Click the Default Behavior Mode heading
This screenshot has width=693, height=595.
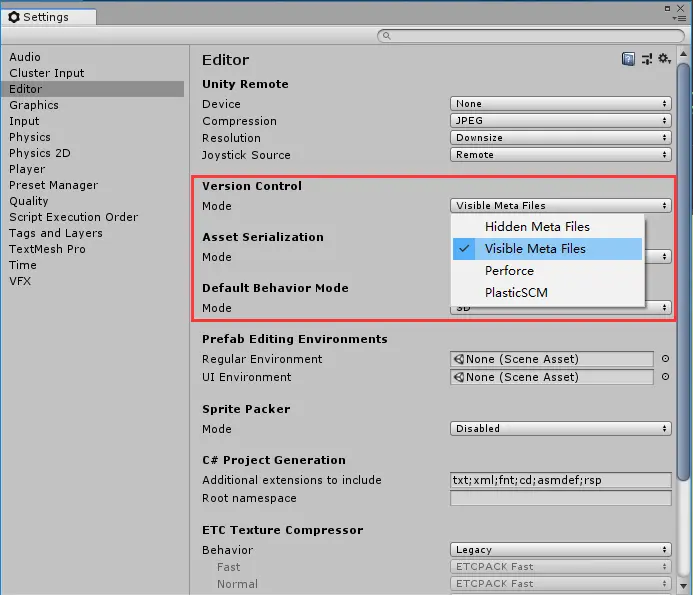pos(275,288)
